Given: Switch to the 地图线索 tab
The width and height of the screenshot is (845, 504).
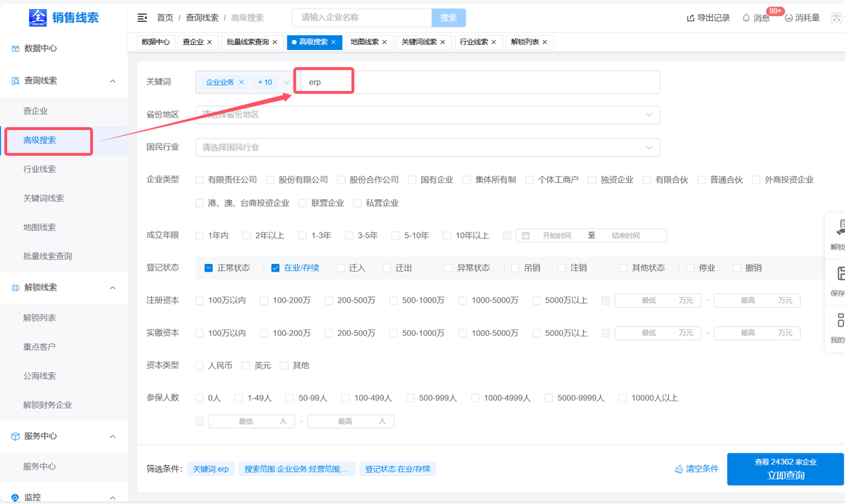Looking at the screenshot, I should (x=369, y=42).
